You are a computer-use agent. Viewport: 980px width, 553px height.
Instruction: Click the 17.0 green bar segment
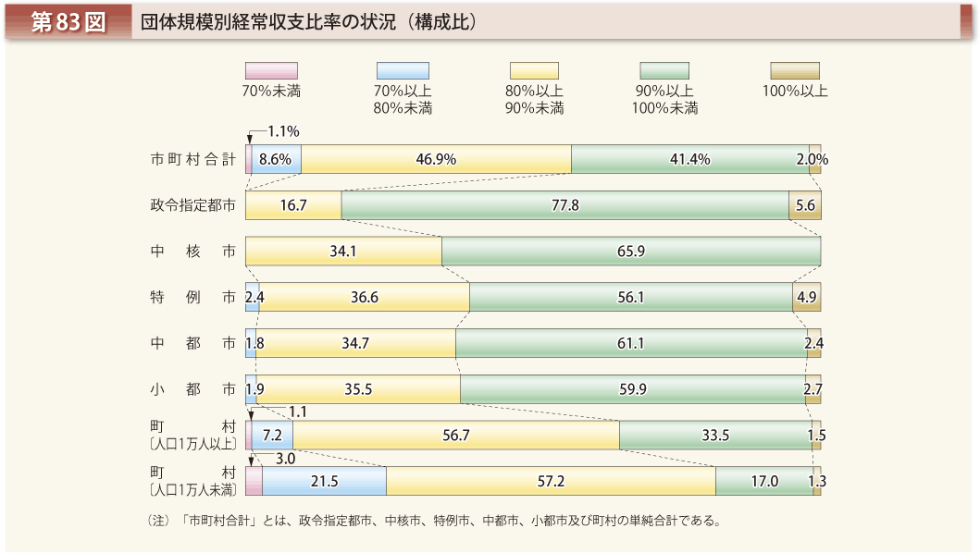click(x=764, y=481)
